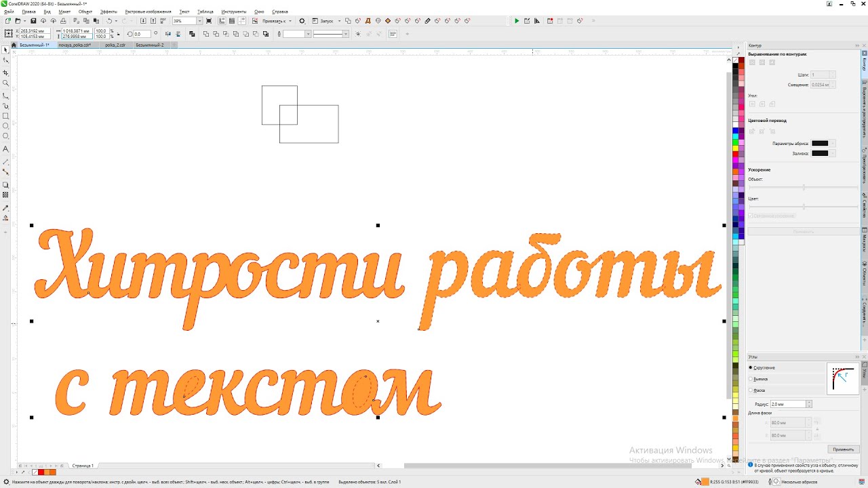Select the Rectangle tool in the toolbox

coord(6,116)
